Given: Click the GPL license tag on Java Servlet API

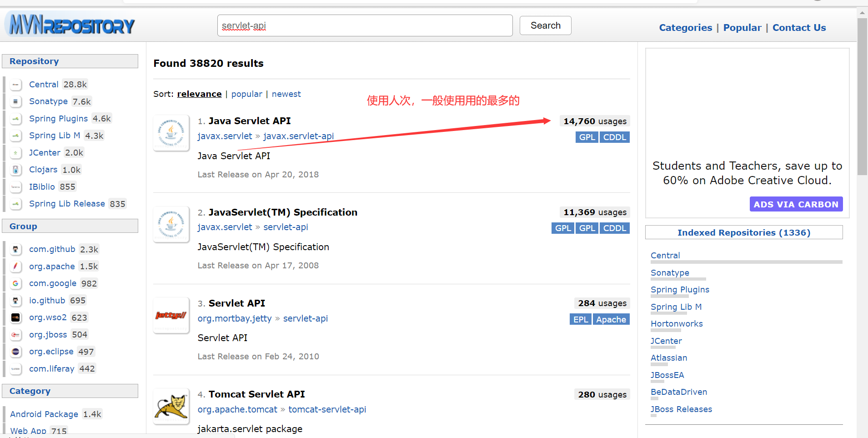Looking at the screenshot, I should coord(587,137).
